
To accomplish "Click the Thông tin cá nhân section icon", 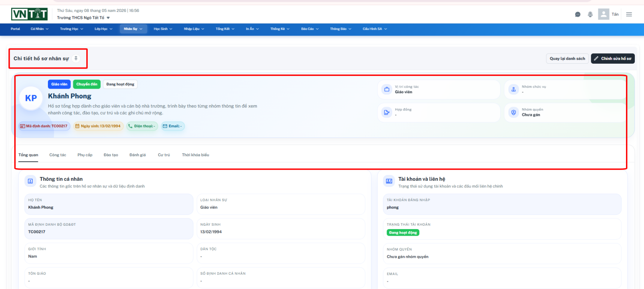I will (30, 181).
